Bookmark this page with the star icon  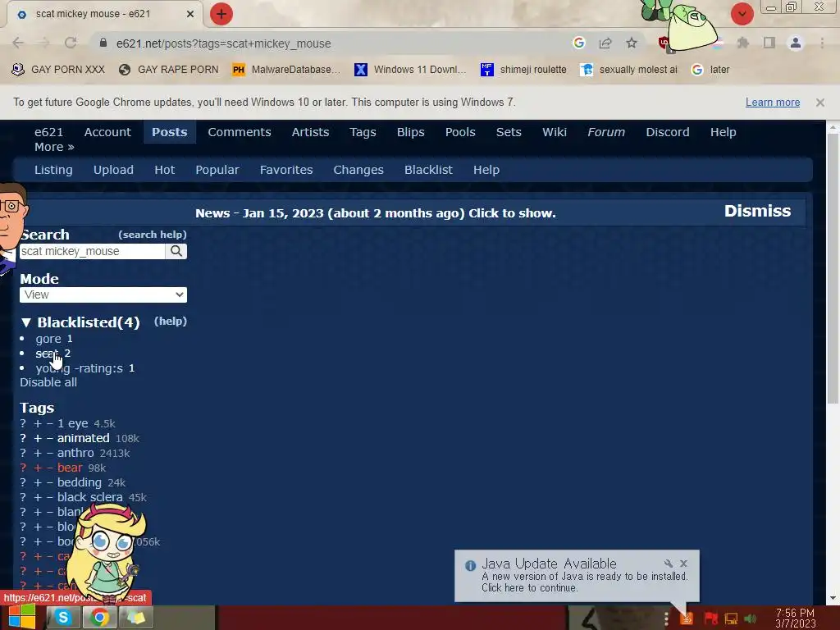pyautogui.click(x=632, y=43)
